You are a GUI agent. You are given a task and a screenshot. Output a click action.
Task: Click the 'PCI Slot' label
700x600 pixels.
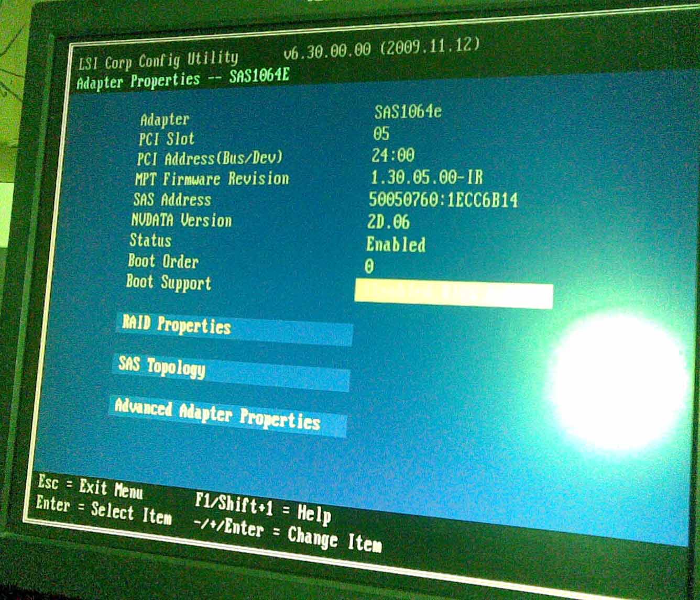coord(167,139)
